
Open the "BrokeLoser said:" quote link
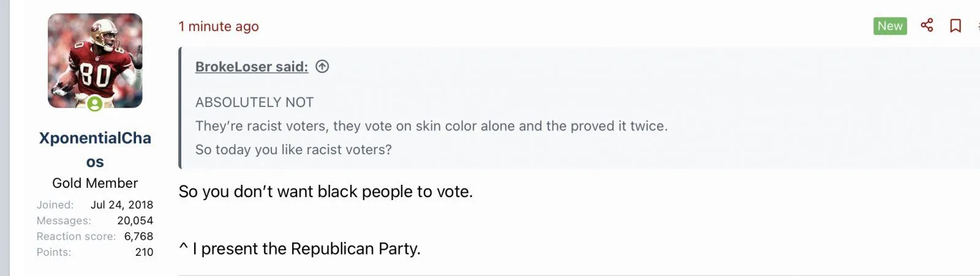pyautogui.click(x=251, y=67)
